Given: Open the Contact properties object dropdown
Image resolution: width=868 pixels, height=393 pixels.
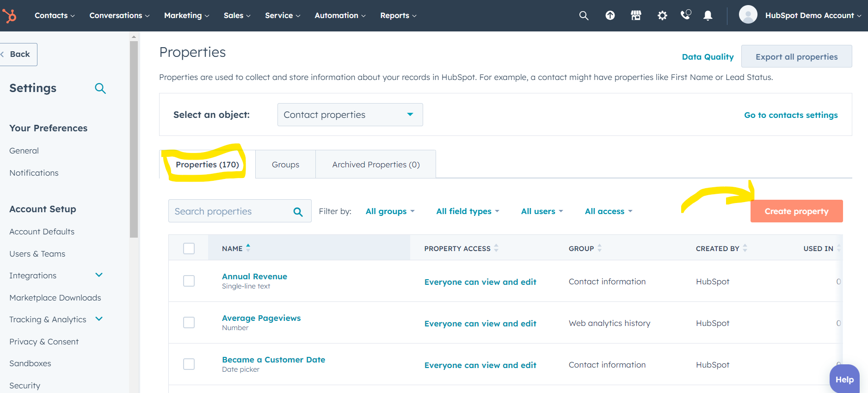Looking at the screenshot, I should tap(350, 115).
